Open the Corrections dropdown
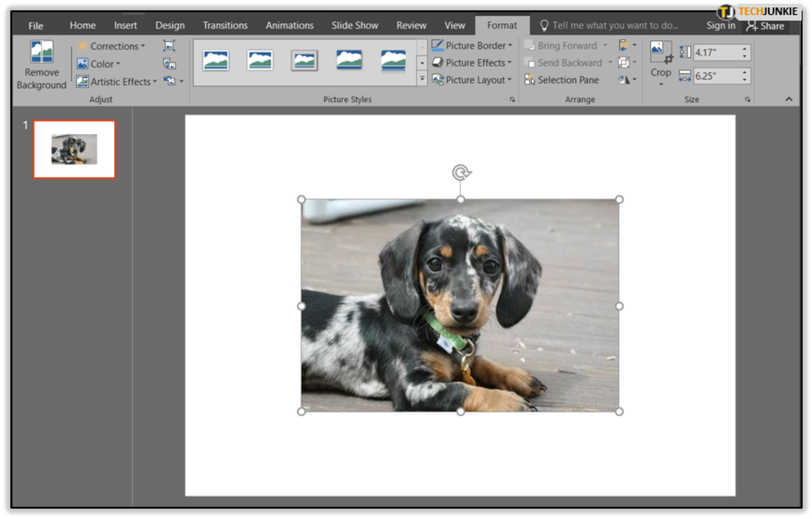Image resolution: width=812 pixels, height=519 pixels. (x=113, y=46)
